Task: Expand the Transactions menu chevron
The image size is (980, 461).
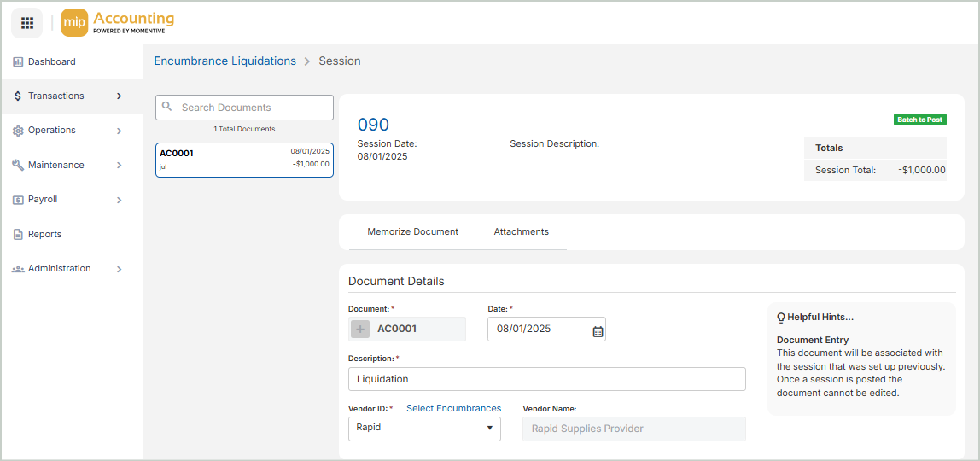Action: pos(120,96)
